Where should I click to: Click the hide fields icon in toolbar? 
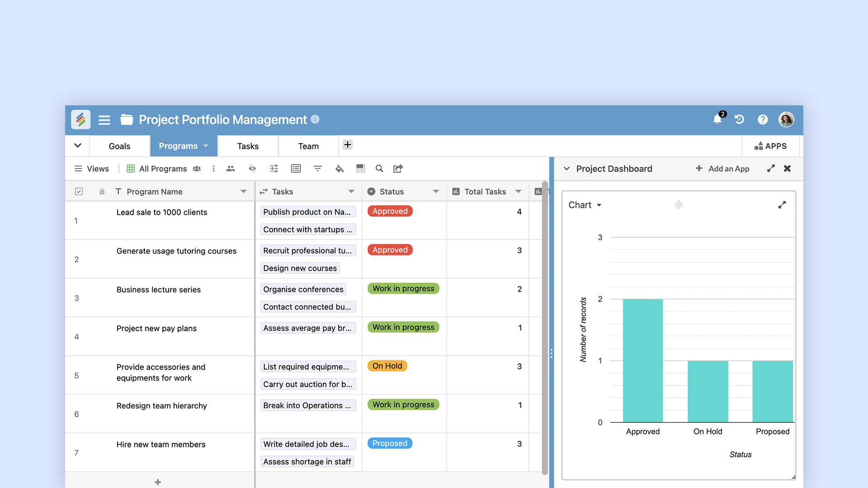tap(251, 169)
